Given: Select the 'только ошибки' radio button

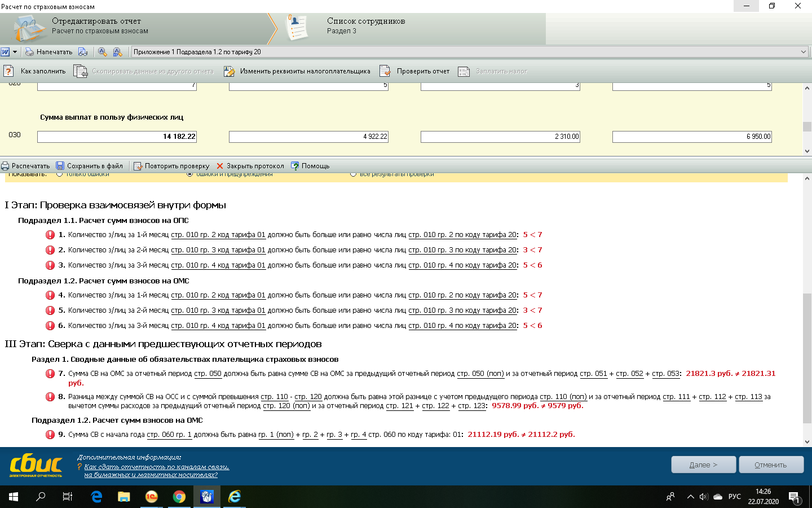Looking at the screenshot, I should [x=60, y=174].
